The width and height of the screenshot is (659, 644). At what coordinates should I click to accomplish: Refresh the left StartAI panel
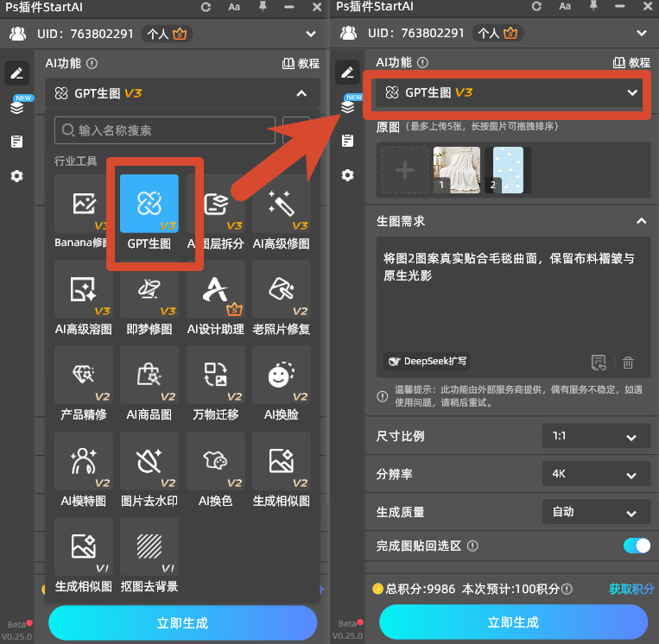(206, 7)
